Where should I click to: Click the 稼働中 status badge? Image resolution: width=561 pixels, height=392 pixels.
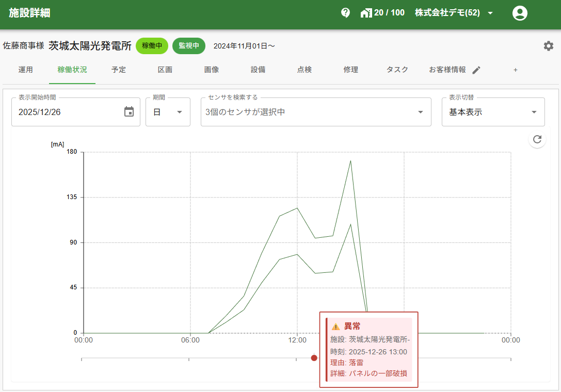[x=152, y=46]
